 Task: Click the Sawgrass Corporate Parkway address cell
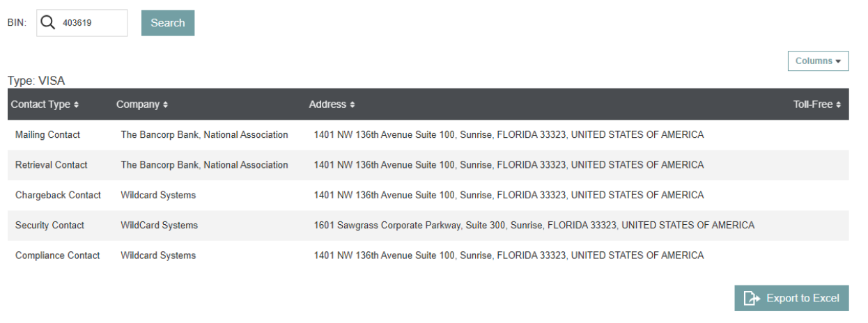(x=534, y=226)
